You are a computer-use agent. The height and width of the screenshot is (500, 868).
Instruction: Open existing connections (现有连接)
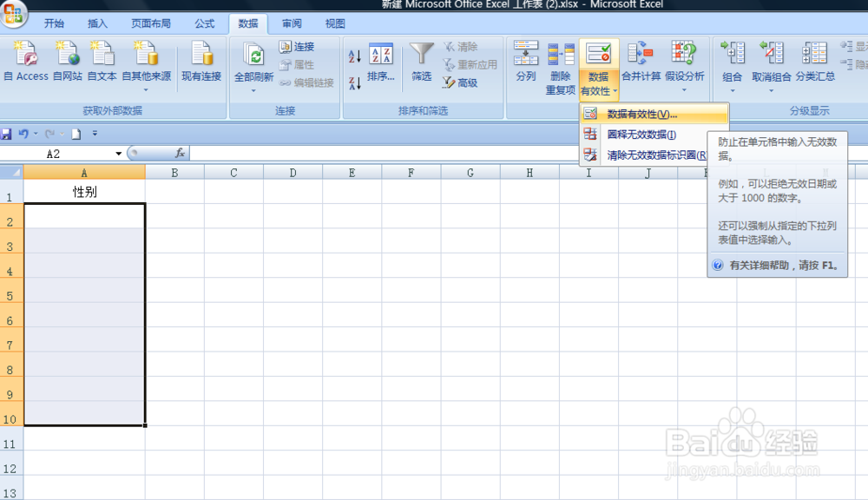click(201, 61)
